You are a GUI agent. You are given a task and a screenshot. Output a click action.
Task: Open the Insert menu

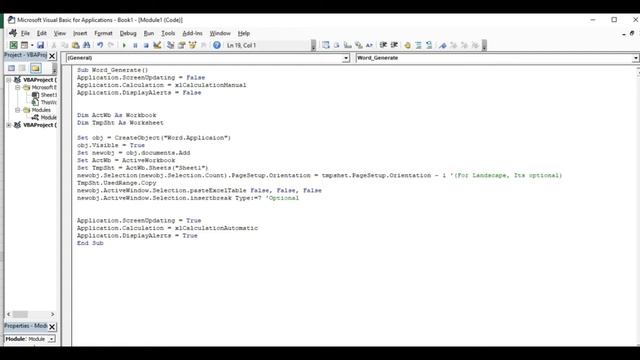(x=80, y=33)
